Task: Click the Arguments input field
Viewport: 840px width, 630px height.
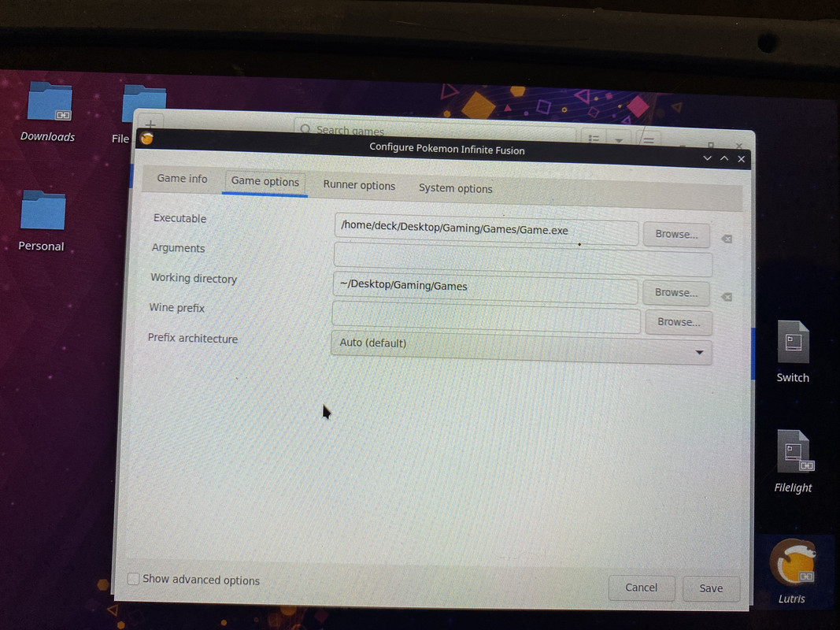Action: (522, 260)
